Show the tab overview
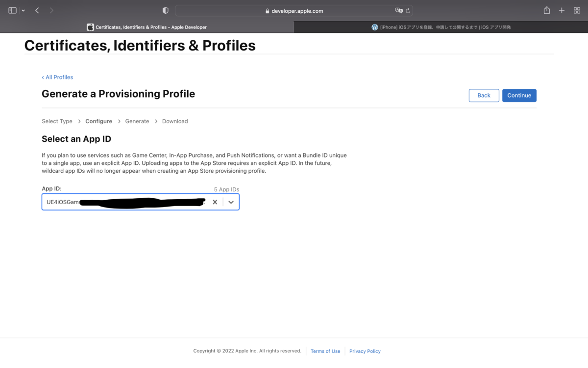The width and height of the screenshot is (588, 368). click(577, 10)
